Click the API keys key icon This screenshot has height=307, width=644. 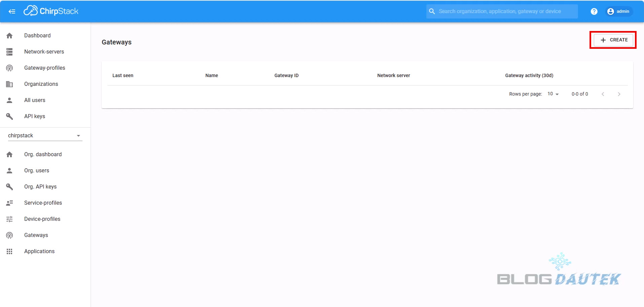9,116
